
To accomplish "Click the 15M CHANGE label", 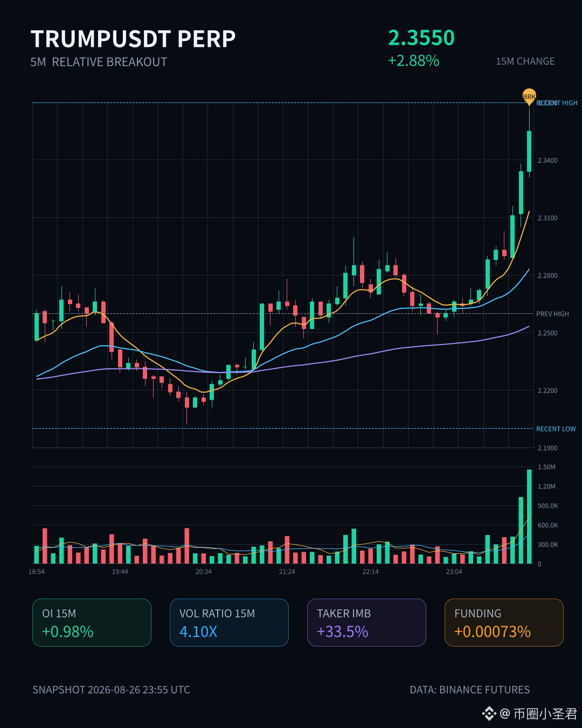I will 525,61.
